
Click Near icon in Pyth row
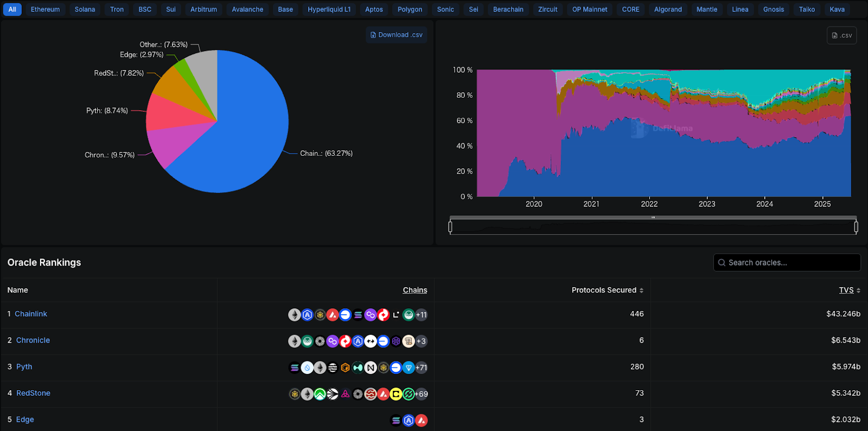[x=371, y=367]
